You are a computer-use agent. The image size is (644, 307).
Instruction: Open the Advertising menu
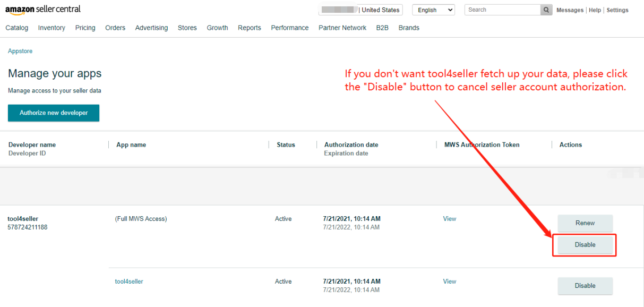(151, 28)
